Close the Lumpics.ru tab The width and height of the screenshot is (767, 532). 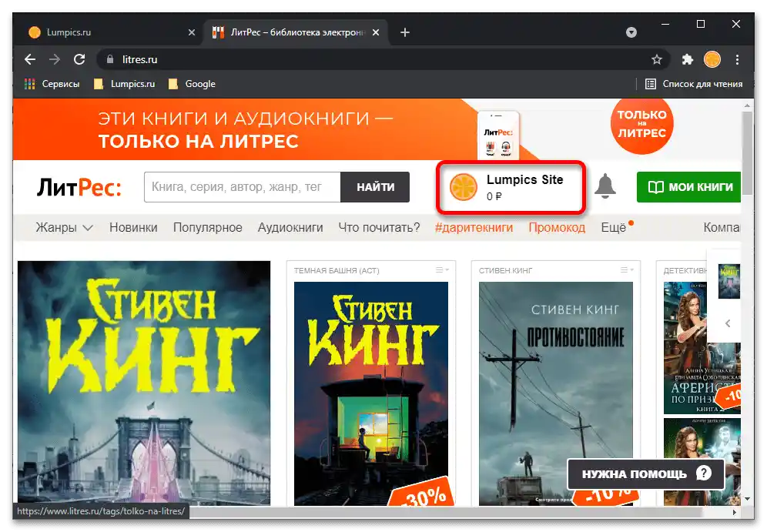pos(191,32)
